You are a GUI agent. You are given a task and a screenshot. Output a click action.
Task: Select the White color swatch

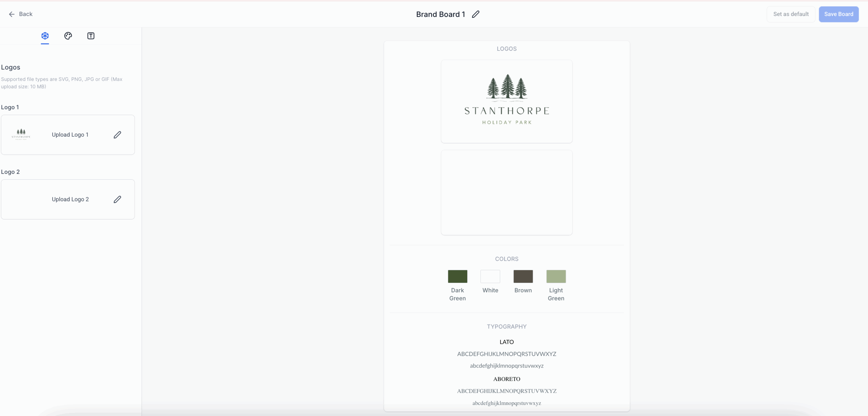[x=490, y=276]
